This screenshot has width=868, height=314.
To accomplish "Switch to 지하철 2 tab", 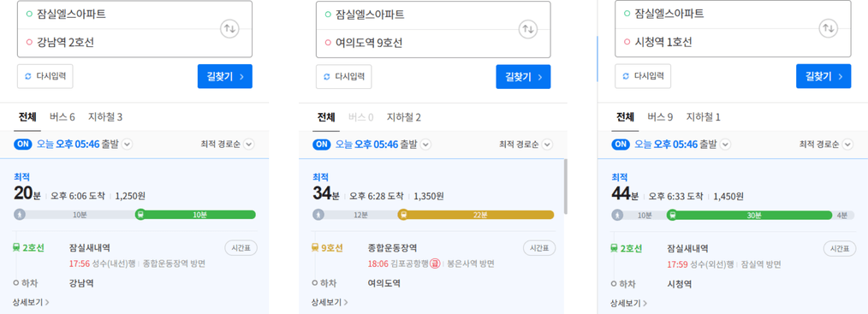I will [x=403, y=117].
